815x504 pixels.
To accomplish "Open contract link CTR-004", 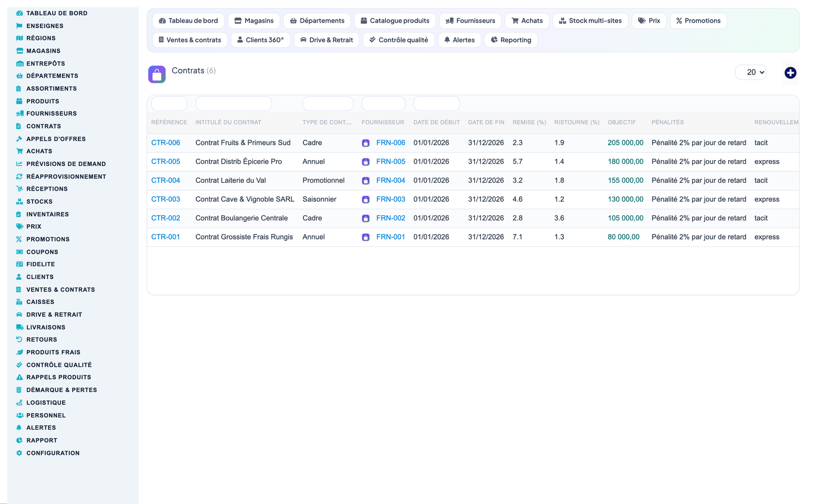I will (x=166, y=180).
